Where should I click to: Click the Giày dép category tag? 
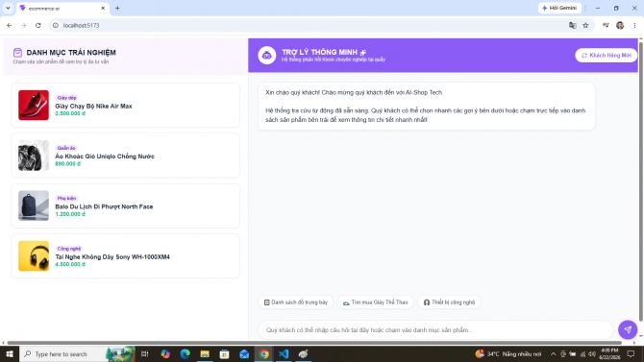pyautogui.click(x=66, y=98)
